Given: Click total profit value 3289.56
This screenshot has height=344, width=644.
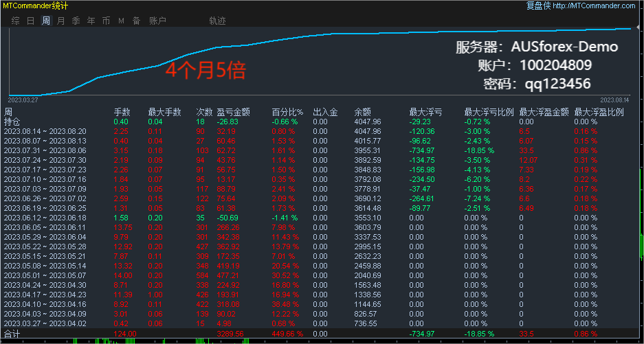Looking at the screenshot, I should click(230, 334).
